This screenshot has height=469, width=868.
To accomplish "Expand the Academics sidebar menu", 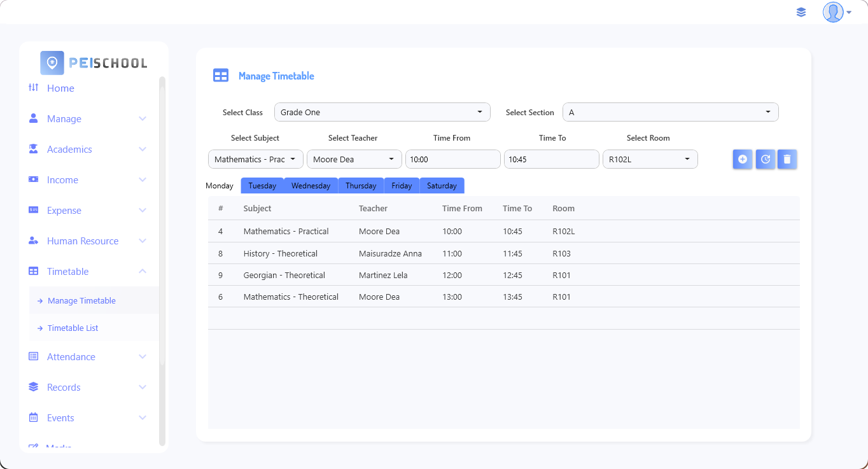I will pyautogui.click(x=89, y=149).
